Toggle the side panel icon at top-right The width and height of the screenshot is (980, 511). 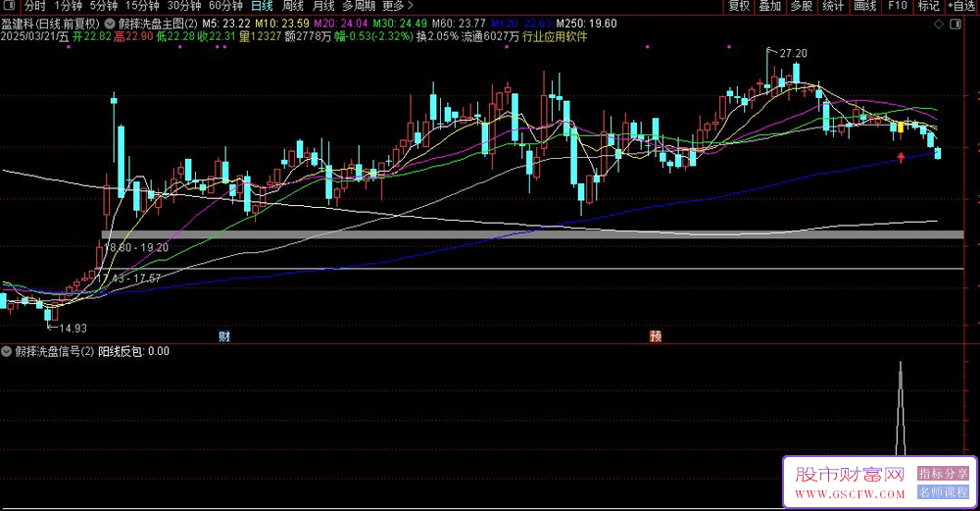pyautogui.click(x=955, y=24)
